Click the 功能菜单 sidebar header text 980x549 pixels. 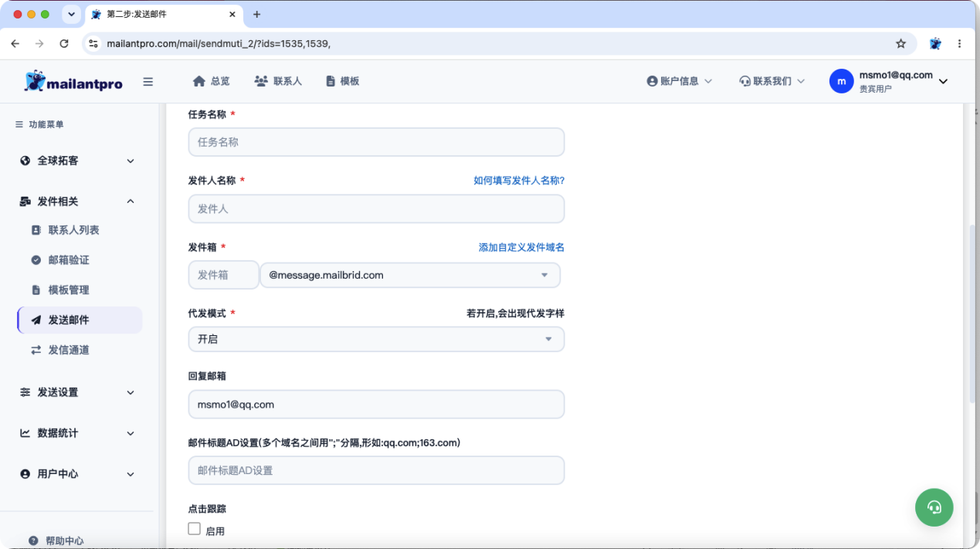[46, 124]
